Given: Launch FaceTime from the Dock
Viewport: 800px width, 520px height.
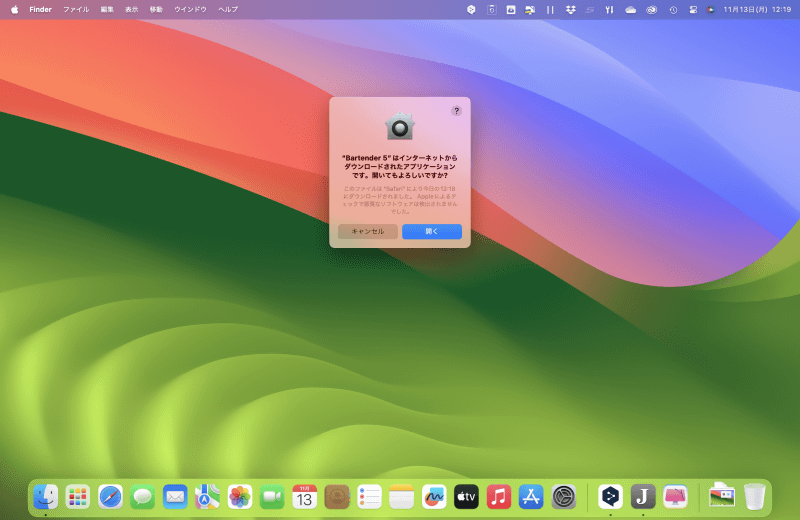Looking at the screenshot, I should (272, 497).
